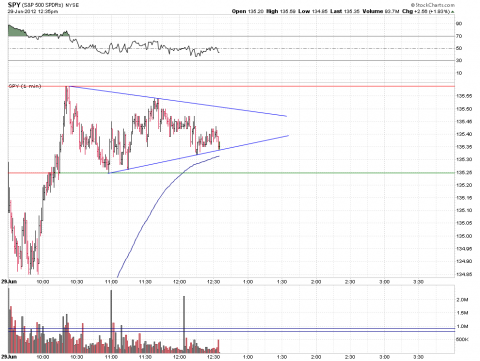Click 3:00 on the volume panel time axis
Screen dimensions: 480x361
click(x=384, y=357)
